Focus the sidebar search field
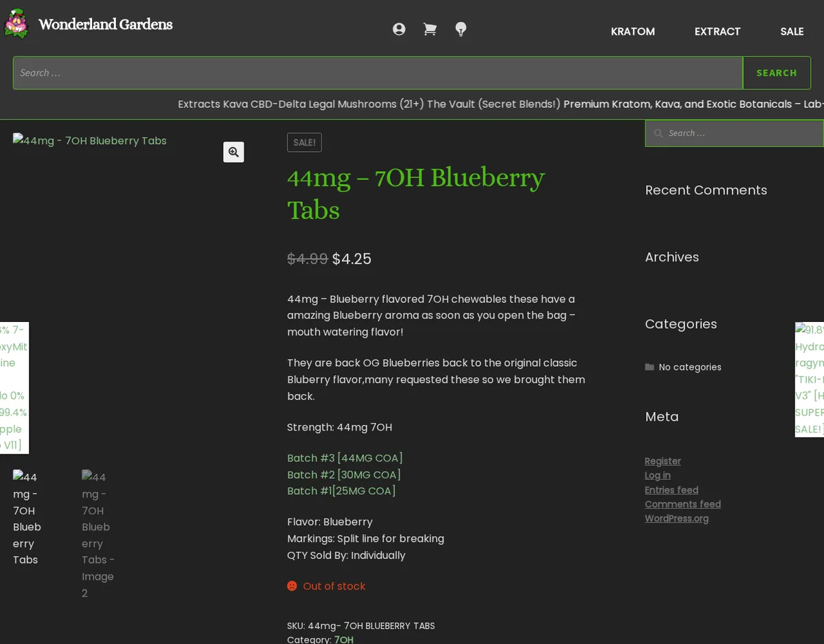Viewport: 824px width, 644px height. tap(734, 133)
